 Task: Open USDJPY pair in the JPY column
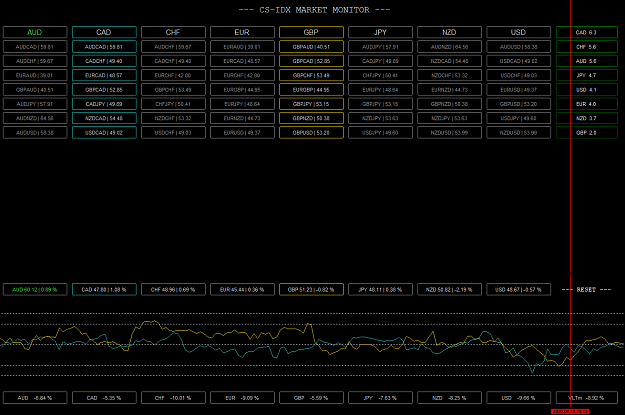click(x=380, y=133)
